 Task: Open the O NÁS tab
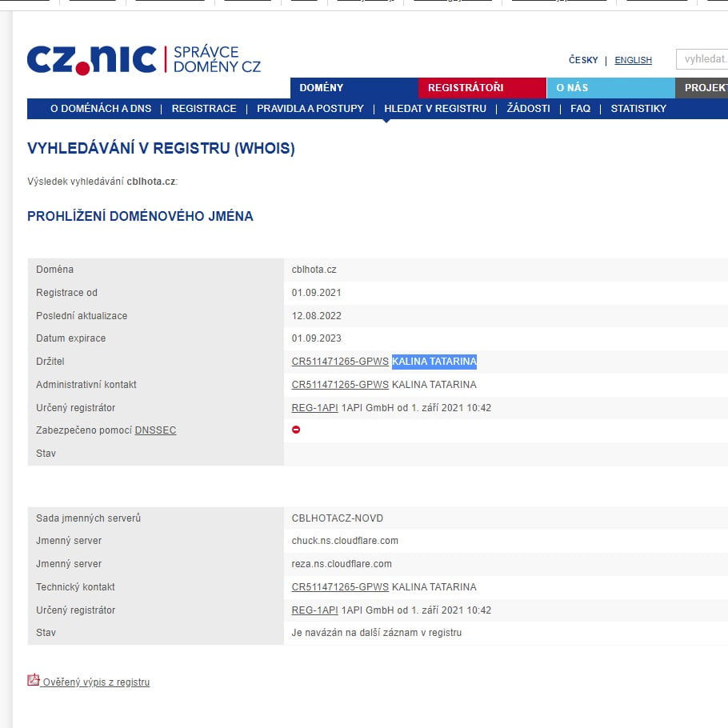(x=572, y=88)
